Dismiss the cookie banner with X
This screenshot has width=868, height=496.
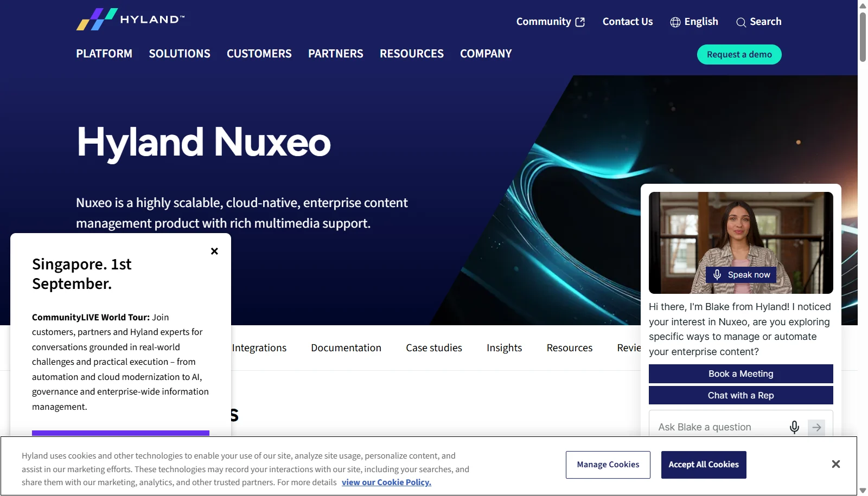835,464
